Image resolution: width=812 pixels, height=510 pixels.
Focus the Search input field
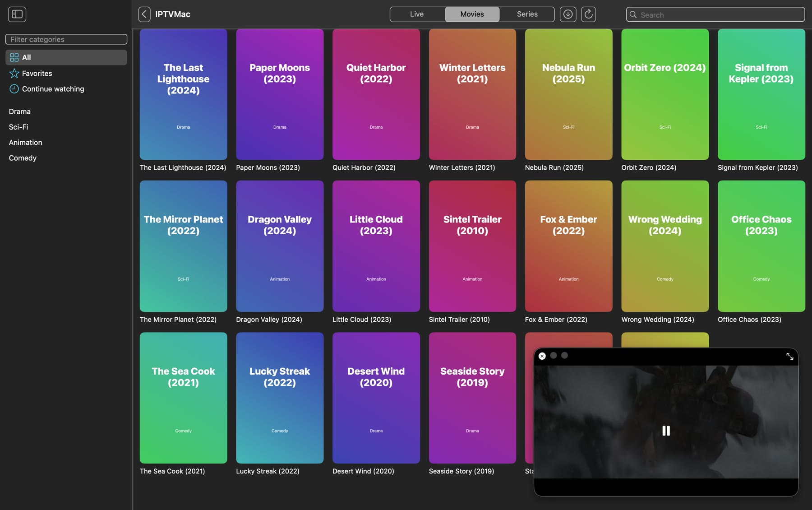tap(715, 14)
